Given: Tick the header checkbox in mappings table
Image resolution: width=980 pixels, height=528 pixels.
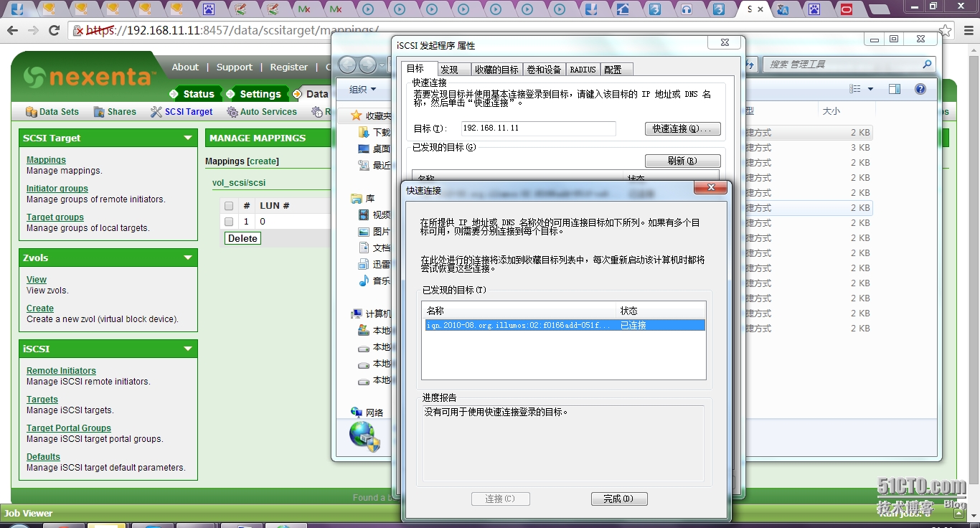Looking at the screenshot, I should point(229,206).
